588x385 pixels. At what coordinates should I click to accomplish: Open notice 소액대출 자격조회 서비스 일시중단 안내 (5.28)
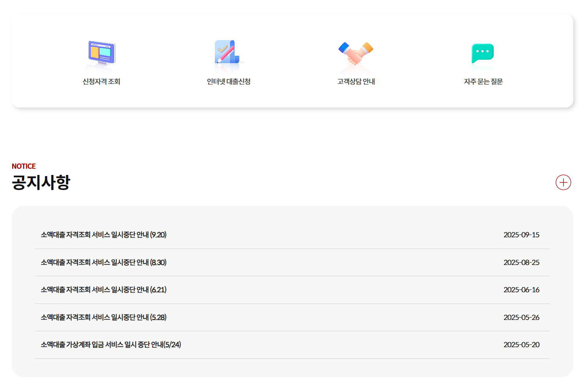coord(104,317)
